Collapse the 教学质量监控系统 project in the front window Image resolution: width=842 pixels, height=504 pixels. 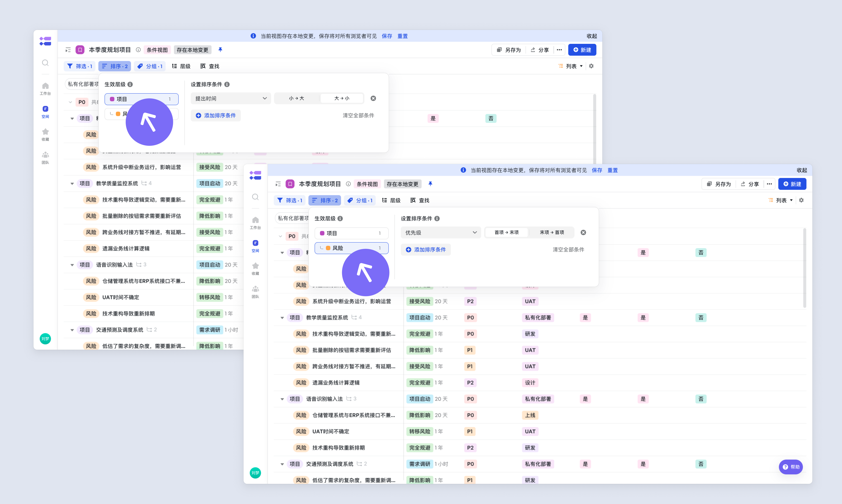[x=282, y=318]
